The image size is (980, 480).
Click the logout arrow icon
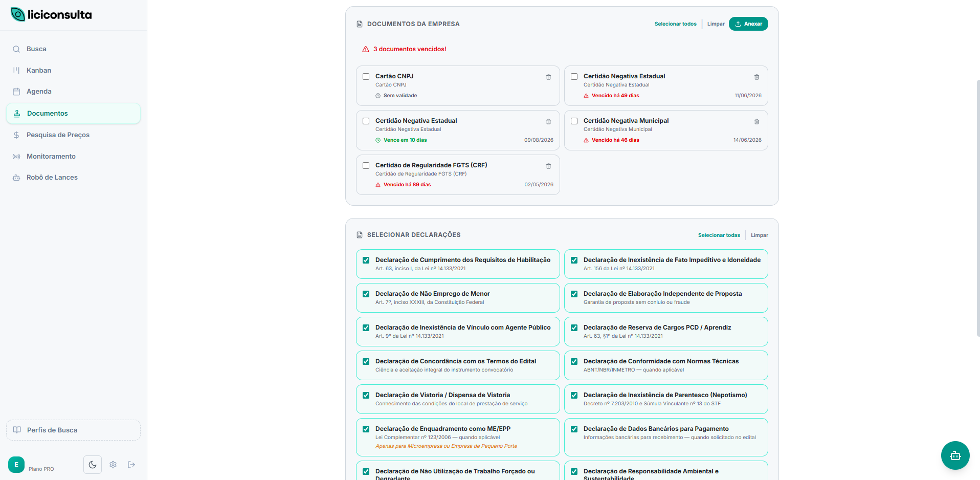coord(131,465)
